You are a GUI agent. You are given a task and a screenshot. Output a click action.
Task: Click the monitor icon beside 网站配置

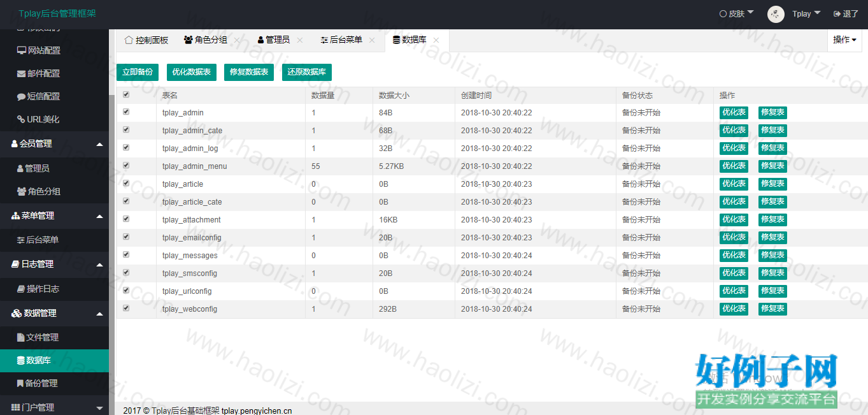[x=22, y=50]
